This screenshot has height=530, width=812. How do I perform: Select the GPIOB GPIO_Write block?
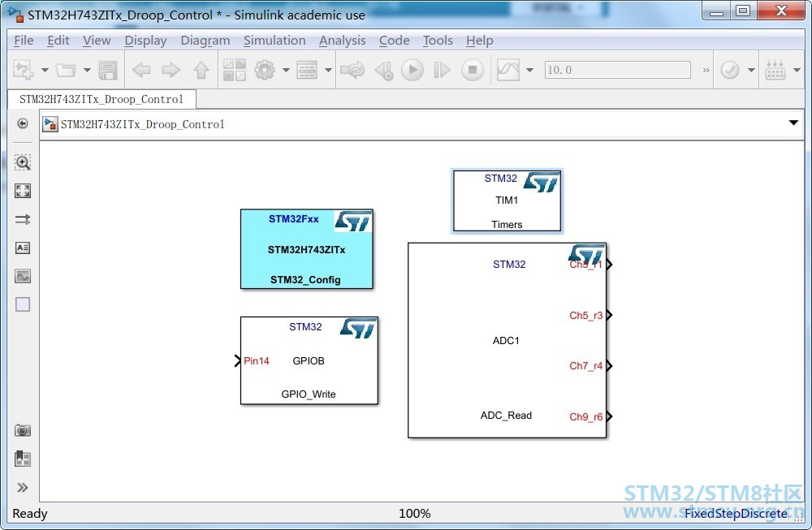pyautogui.click(x=309, y=360)
